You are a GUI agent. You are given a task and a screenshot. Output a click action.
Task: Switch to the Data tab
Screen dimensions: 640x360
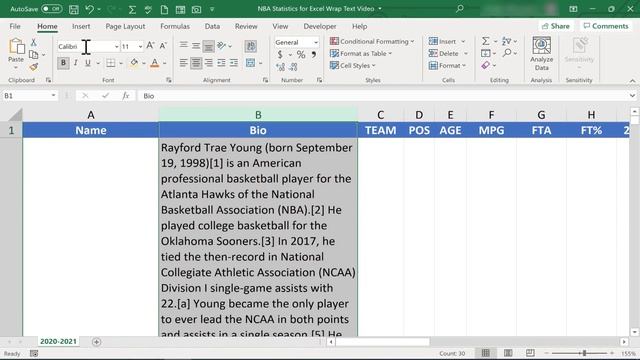pos(212,26)
